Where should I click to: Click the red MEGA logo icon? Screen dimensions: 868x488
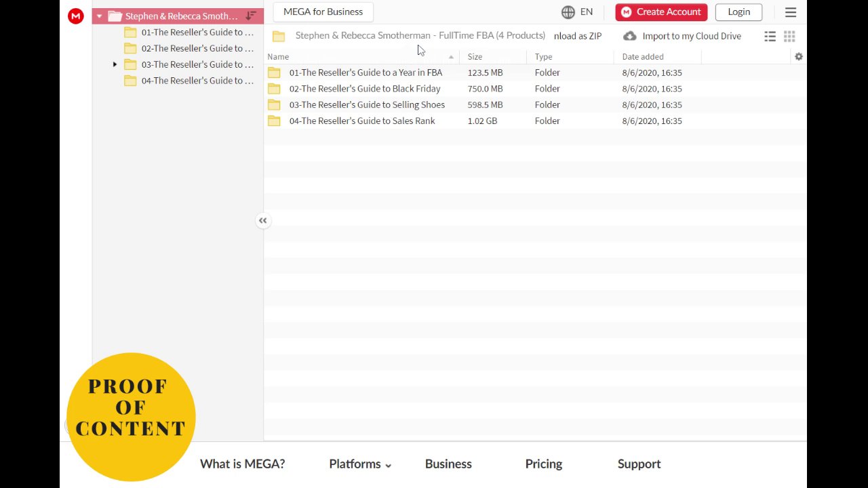(x=76, y=16)
